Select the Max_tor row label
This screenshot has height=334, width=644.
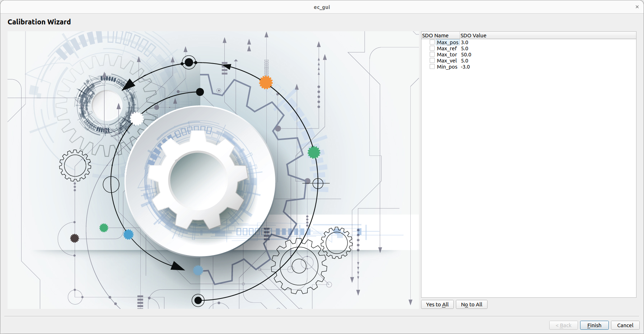(x=447, y=55)
